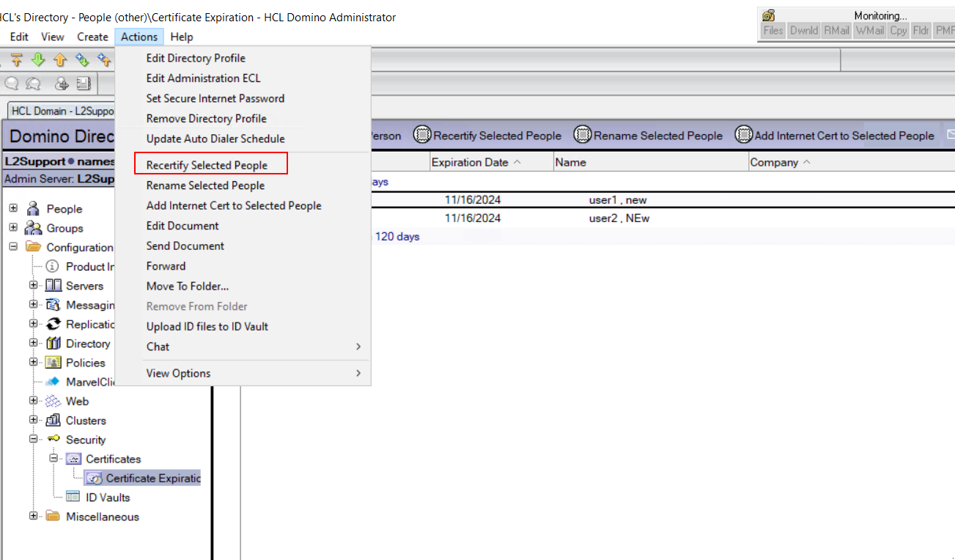Sort by Expiration Date column header
The width and height of the screenshot is (955, 560).
[491, 162]
